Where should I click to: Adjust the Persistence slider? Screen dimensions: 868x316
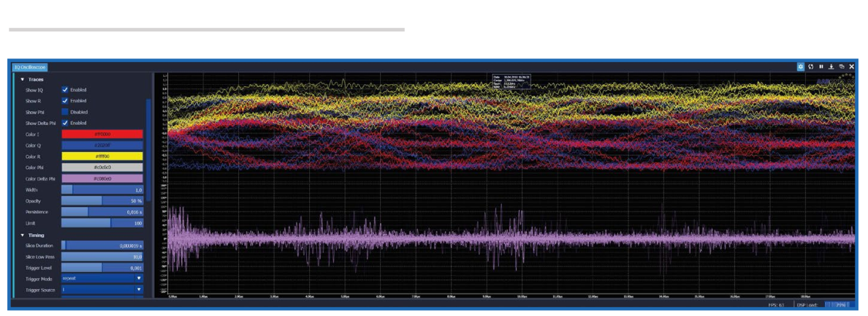(x=102, y=212)
